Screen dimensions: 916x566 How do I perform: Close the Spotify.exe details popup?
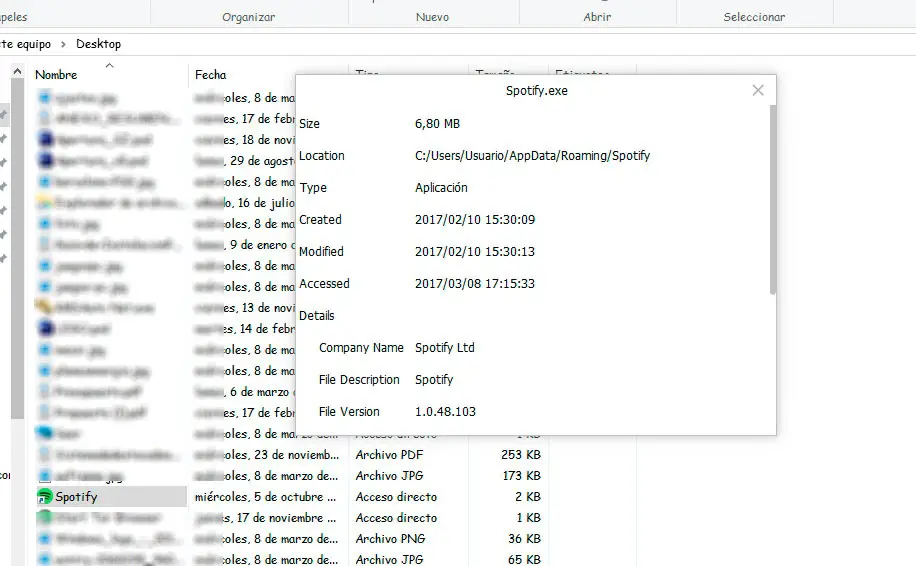pos(758,91)
